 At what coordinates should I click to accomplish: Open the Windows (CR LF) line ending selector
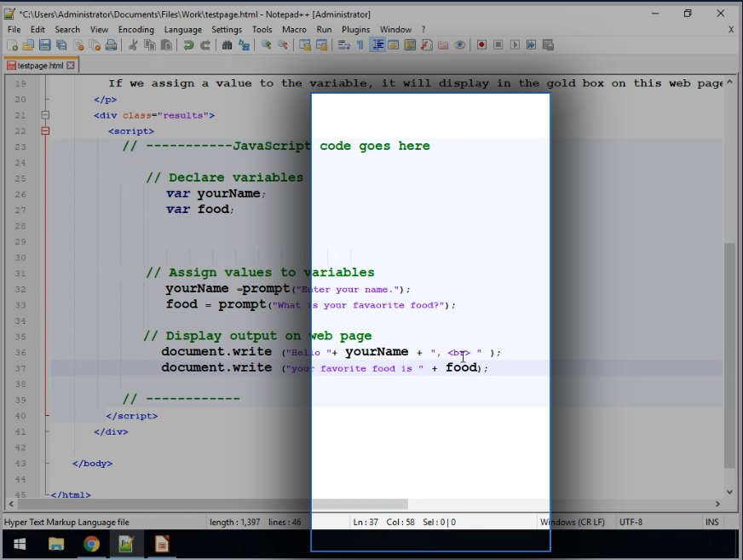tap(573, 522)
